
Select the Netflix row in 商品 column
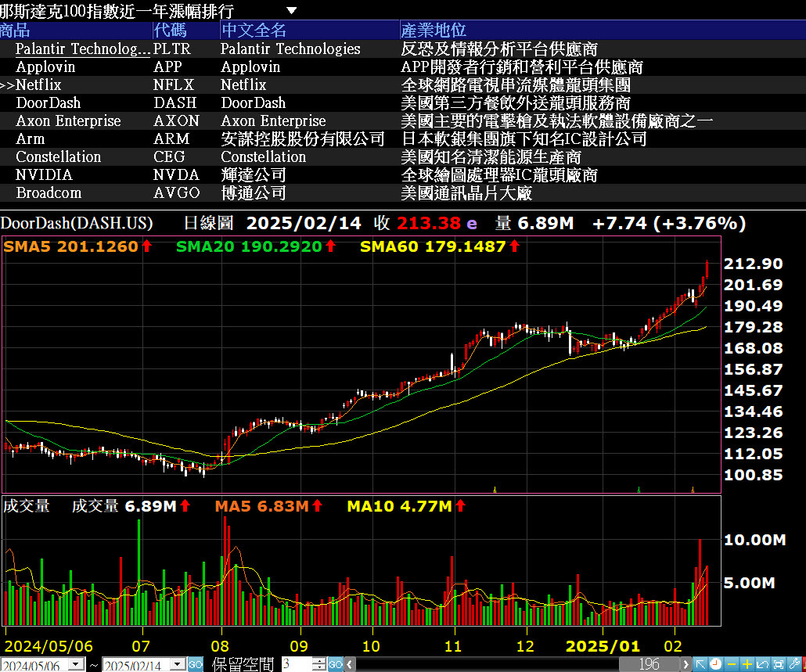pyautogui.click(x=38, y=84)
